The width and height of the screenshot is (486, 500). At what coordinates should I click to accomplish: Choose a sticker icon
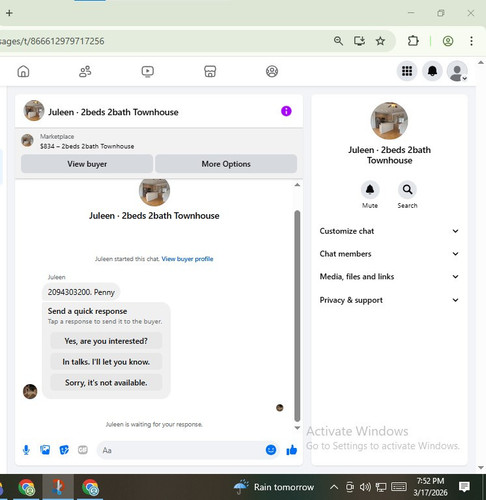coord(64,450)
